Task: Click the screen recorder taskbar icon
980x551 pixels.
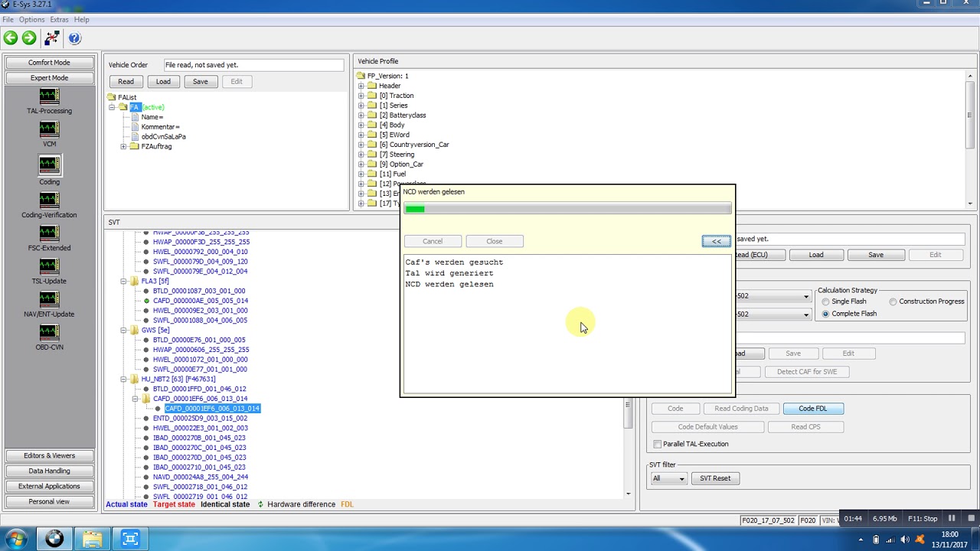Action: point(130,539)
